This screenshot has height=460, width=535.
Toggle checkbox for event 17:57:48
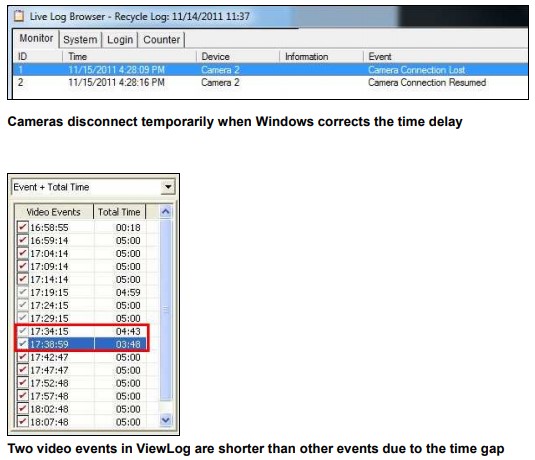[x=23, y=396]
